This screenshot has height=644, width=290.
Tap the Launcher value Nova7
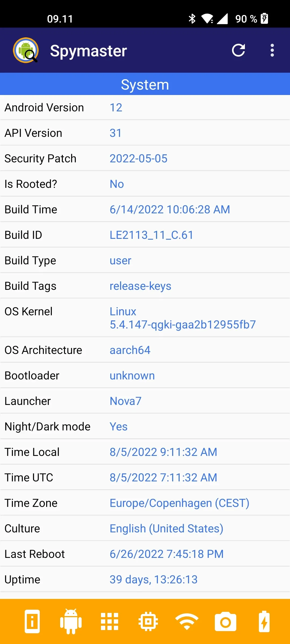click(x=126, y=401)
